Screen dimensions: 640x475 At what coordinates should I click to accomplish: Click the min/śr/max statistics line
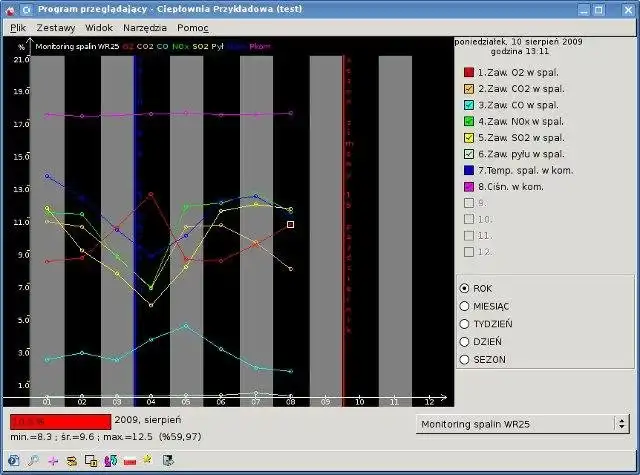pos(106,437)
